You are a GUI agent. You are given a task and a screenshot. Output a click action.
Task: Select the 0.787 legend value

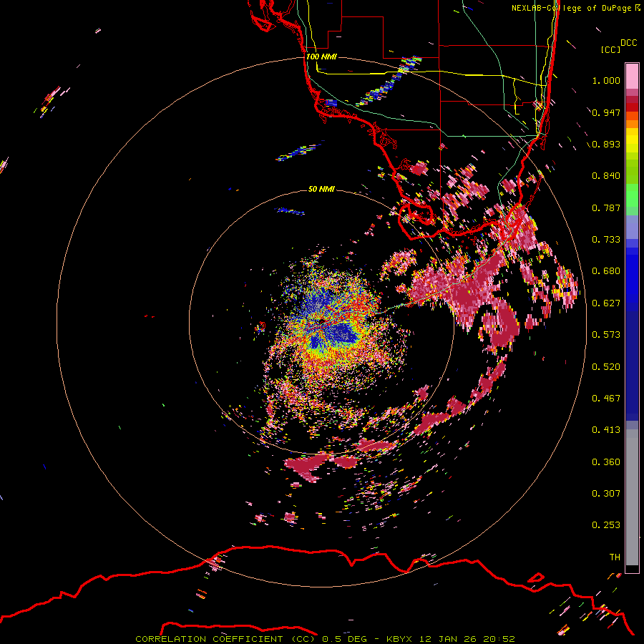[606, 208]
